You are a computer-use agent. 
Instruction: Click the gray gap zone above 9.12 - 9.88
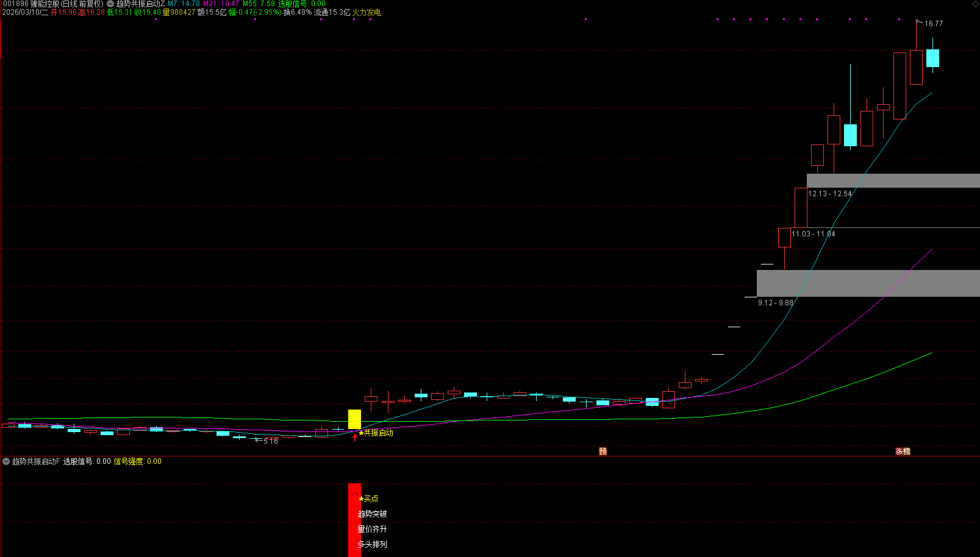(868, 283)
